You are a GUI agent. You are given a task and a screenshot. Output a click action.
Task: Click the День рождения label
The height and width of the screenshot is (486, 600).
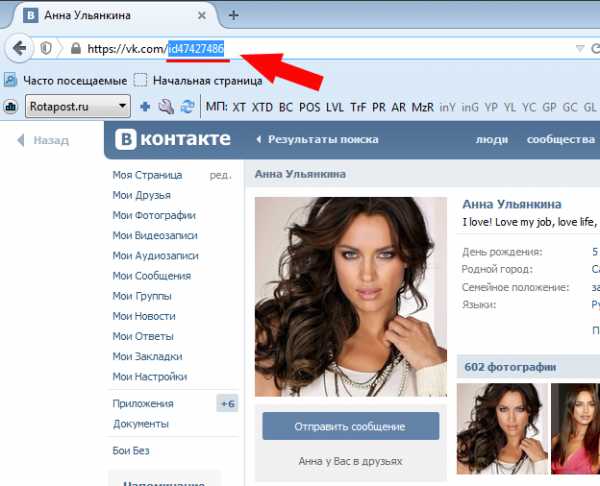(502, 252)
